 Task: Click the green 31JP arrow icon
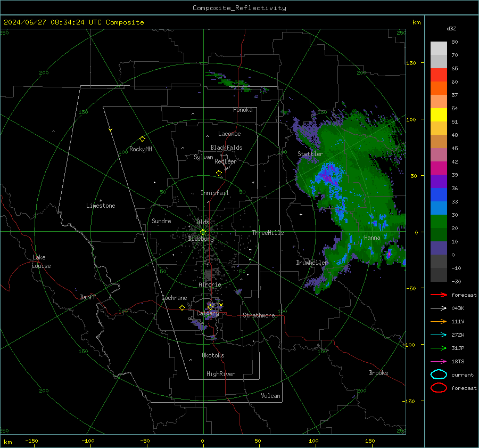pos(439,348)
